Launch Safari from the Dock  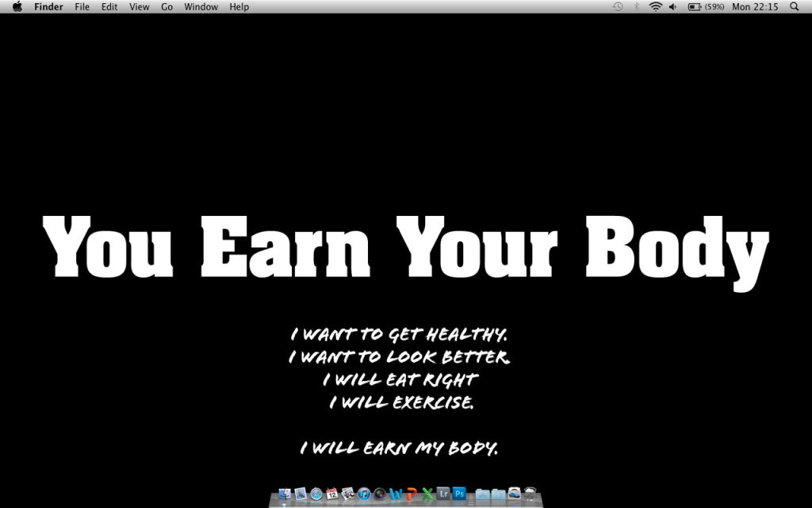(x=317, y=493)
